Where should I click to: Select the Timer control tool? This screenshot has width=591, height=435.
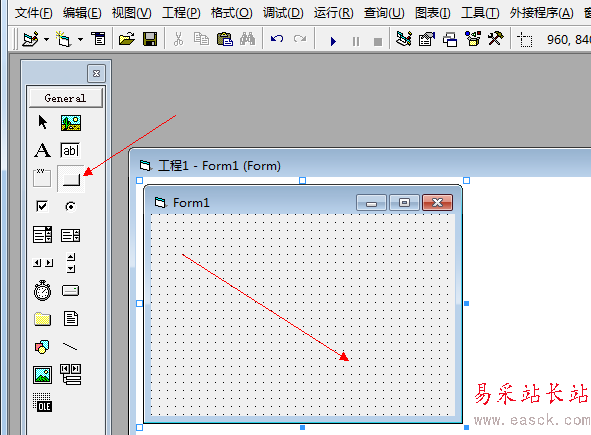[x=42, y=290]
